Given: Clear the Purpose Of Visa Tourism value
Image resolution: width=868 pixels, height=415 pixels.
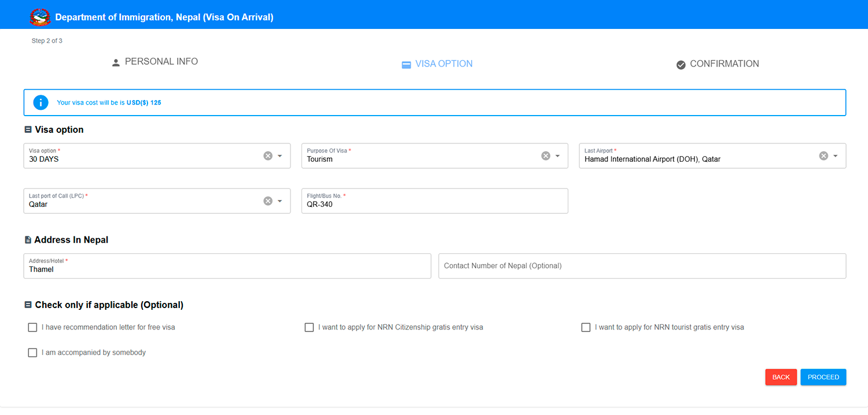Looking at the screenshot, I should pos(546,155).
